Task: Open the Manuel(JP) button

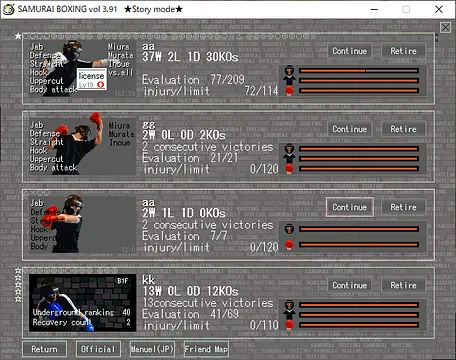Action: tap(152, 349)
